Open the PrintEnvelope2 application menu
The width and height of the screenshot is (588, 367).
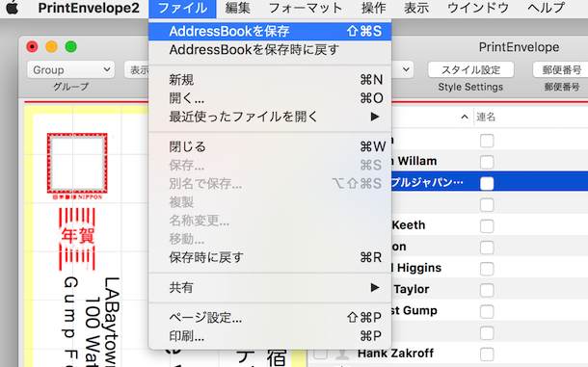89,8
